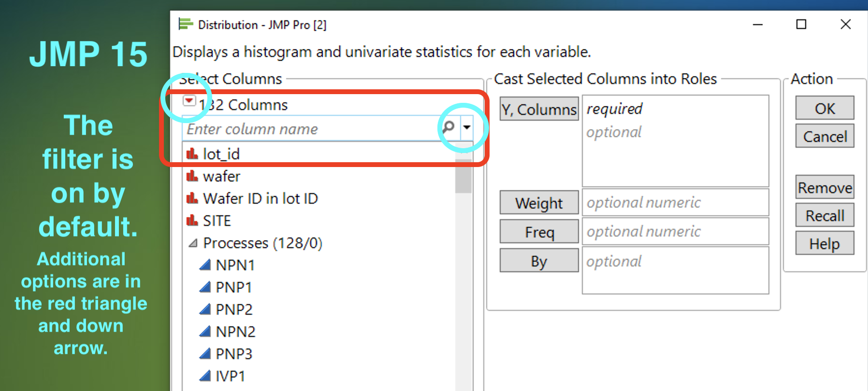This screenshot has height=391, width=868.
Task: Confirm the dialog with OK
Action: tap(825, 108)
